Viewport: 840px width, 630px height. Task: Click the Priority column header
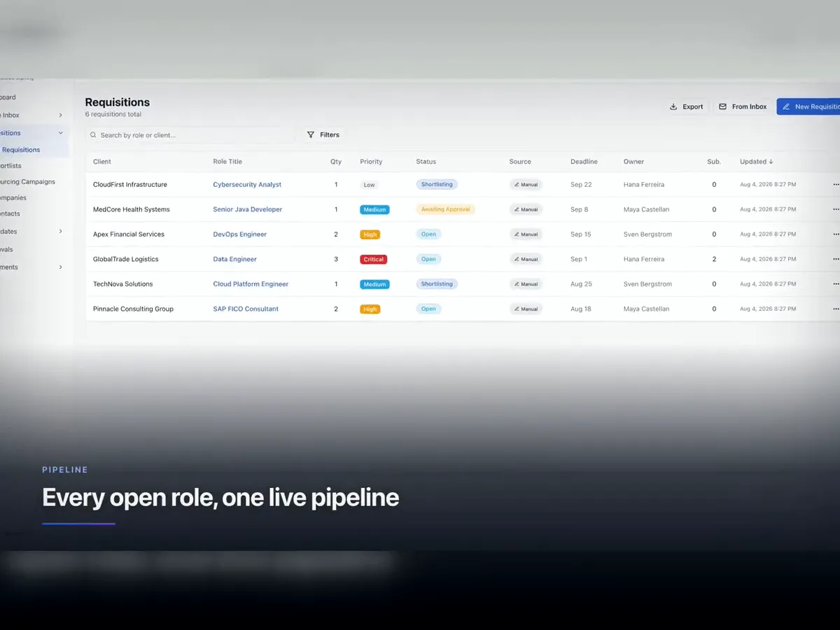tap(371, 162)
